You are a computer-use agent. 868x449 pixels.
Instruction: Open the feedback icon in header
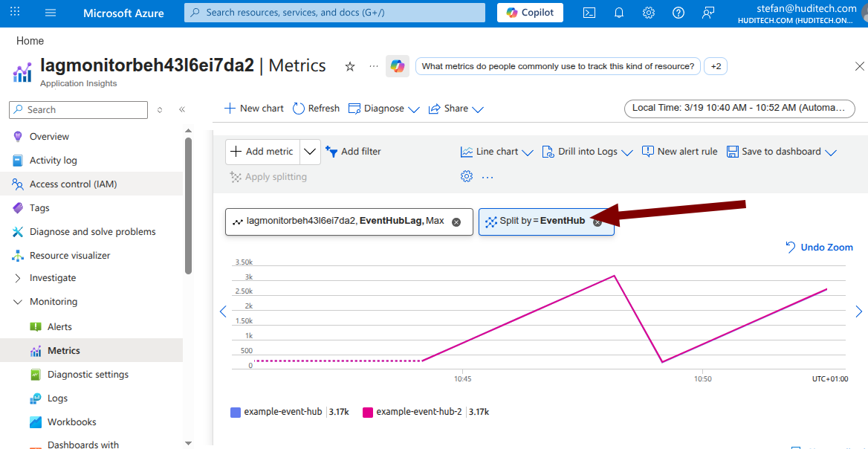click(708, 13)
